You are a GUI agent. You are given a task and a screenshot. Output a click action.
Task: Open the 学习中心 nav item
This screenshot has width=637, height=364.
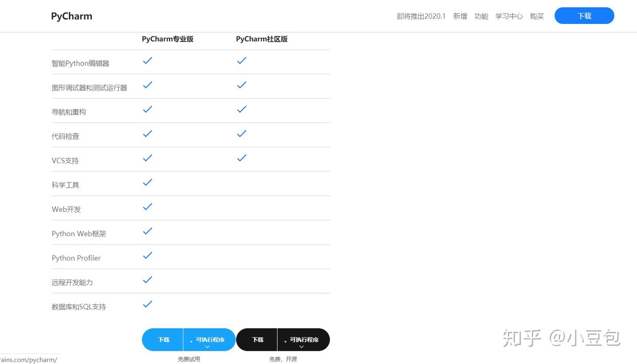(x=509, y=16)
